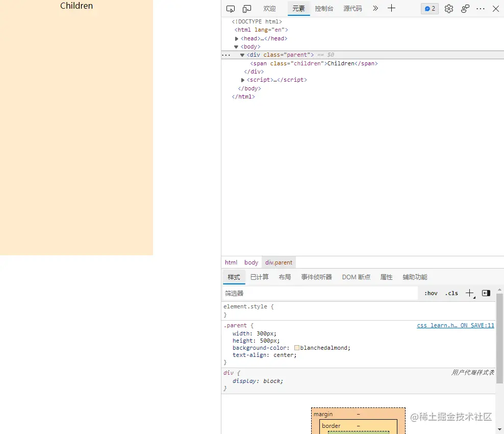Open the 辅助功能 accessibility tab
This screenshot has height=434, width=504.
pos(415,277)
